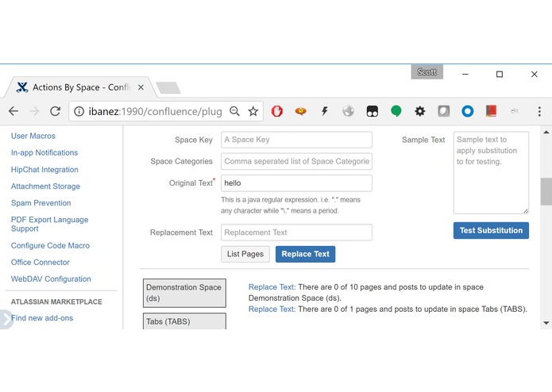This screenshot has height=392, width=552.
Task: Focus the Space Categories field
Action: point(296,161)
